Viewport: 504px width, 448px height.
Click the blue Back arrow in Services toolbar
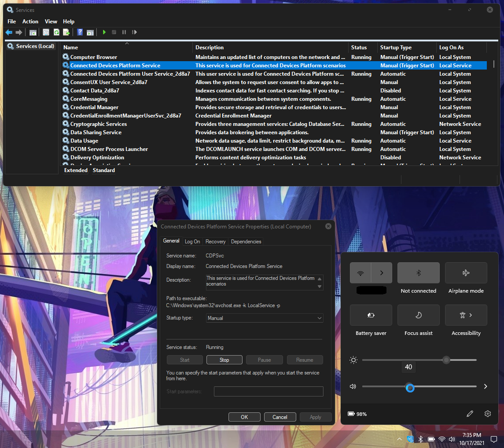[x=9, y=32]
